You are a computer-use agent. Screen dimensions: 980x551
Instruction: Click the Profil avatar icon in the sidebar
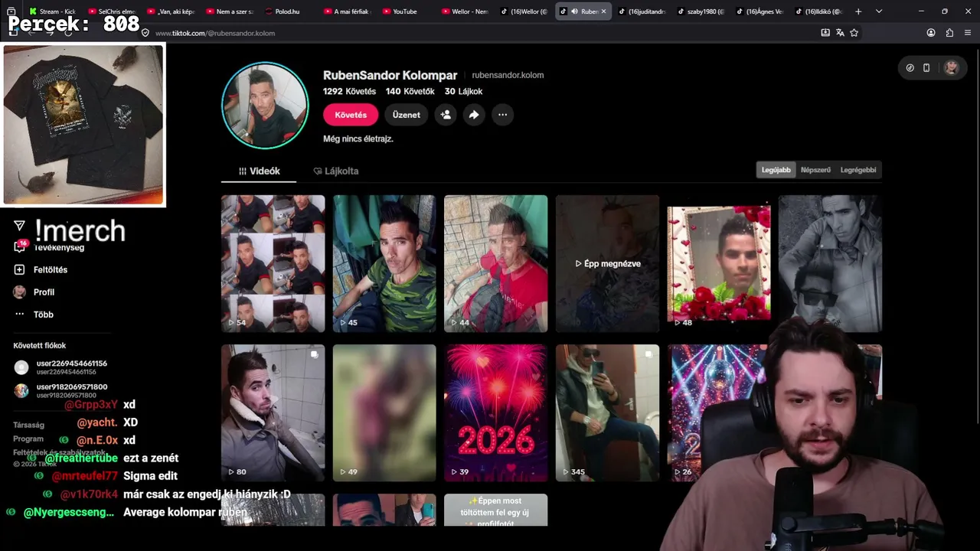20,292
